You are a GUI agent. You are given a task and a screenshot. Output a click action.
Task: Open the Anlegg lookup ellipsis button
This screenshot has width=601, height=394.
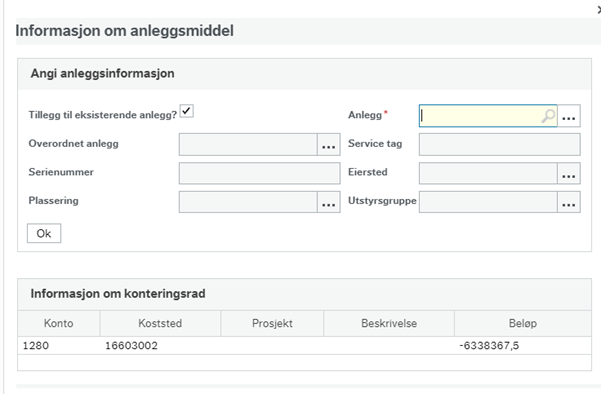pos(569,116)
